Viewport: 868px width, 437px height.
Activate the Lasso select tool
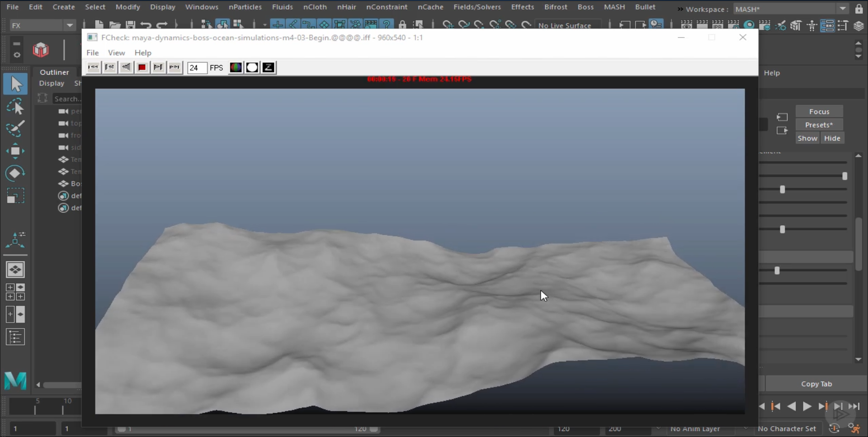coord(15,107)
